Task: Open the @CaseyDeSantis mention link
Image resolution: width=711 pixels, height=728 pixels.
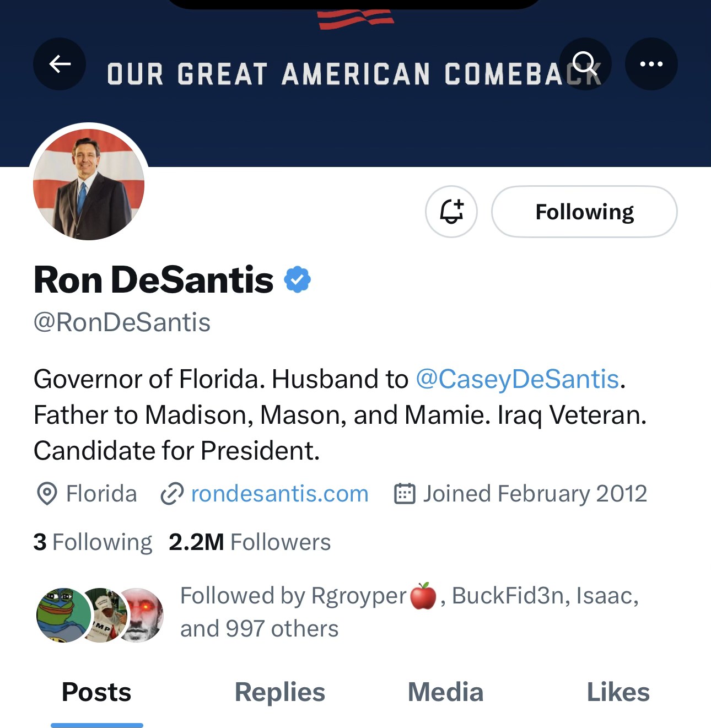Action: [518, 379]
